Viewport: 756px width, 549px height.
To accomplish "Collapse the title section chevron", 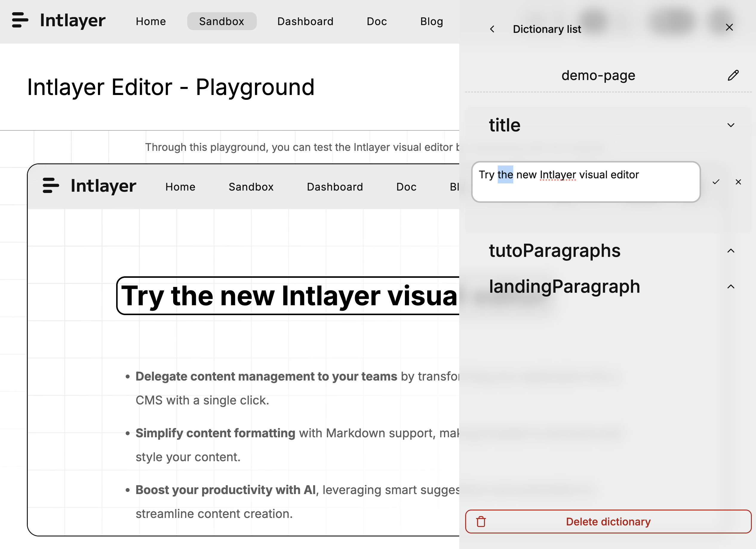I will (x=731, y=125).
